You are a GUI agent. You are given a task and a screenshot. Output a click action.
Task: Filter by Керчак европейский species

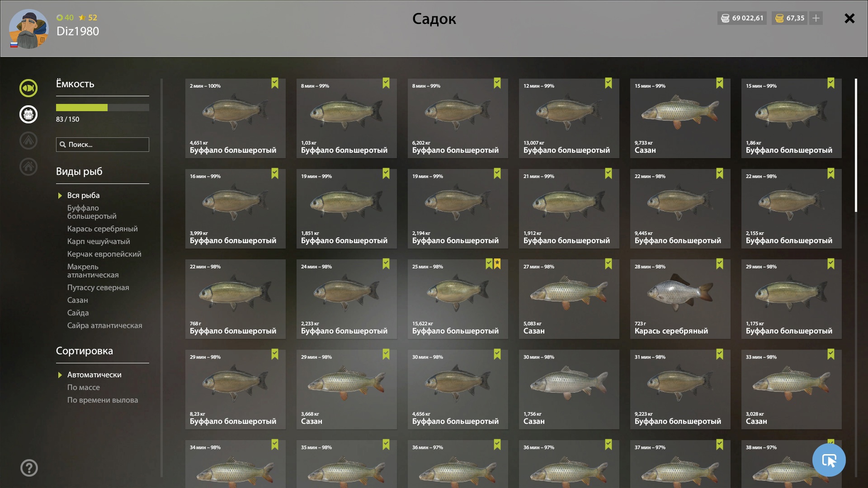[x=104, y=254]
